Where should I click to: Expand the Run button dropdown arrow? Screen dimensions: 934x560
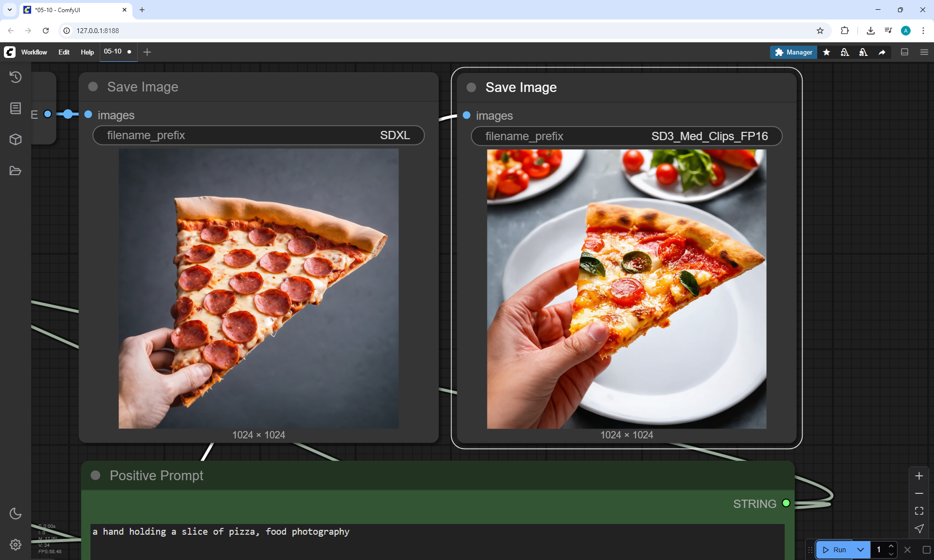[x=861, y=550]
